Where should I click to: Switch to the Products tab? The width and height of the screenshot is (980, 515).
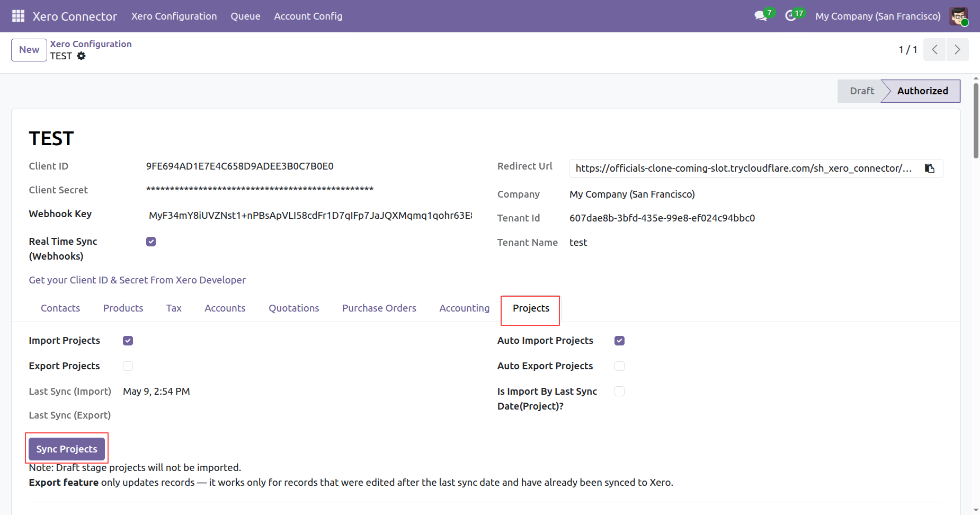coord(123,308)
